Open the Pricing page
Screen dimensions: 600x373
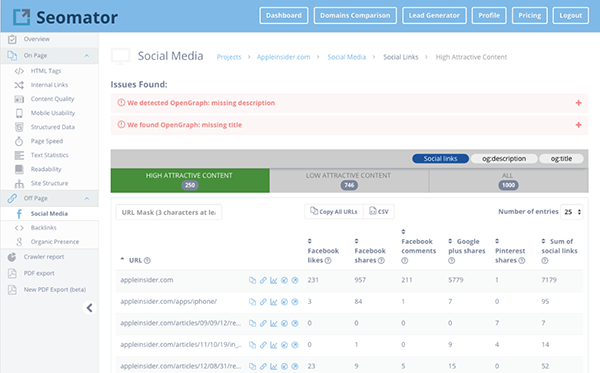click(530, 16)
